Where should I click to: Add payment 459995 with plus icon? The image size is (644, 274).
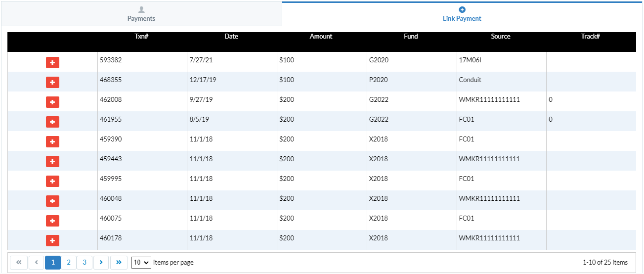52,181
